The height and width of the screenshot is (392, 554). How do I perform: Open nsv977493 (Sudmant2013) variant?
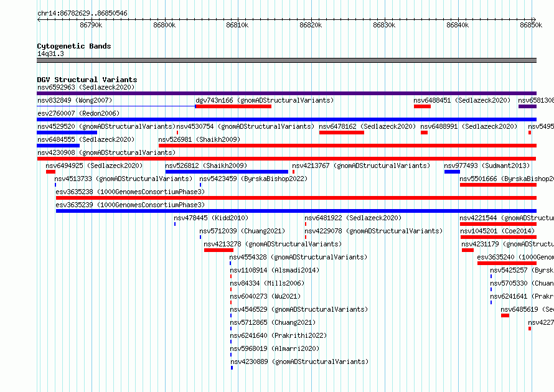click(x=487, y=166)
